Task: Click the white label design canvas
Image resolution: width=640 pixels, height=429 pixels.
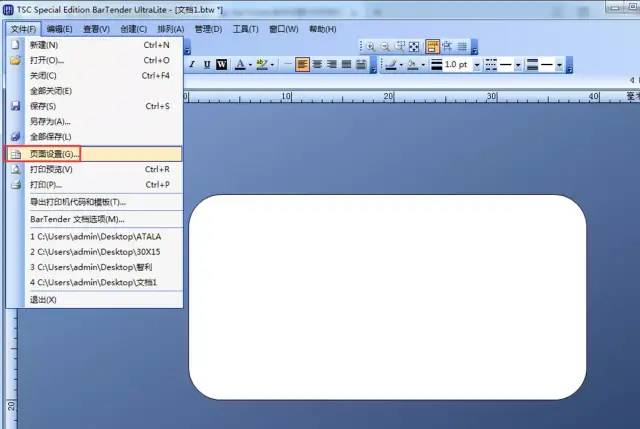Action: 387,297
